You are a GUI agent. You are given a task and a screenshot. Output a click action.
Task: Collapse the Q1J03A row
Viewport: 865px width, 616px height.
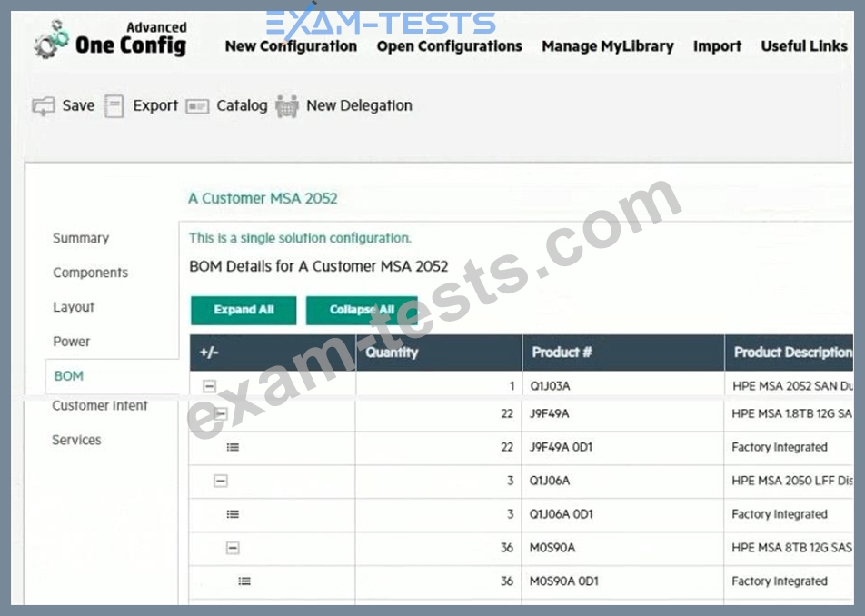(209, 386)
